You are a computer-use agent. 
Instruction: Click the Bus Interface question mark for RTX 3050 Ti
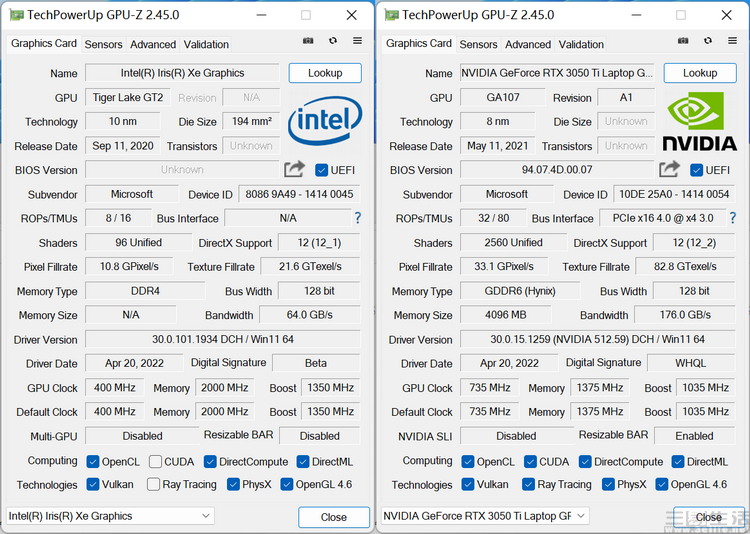click(x=732, y=218)
